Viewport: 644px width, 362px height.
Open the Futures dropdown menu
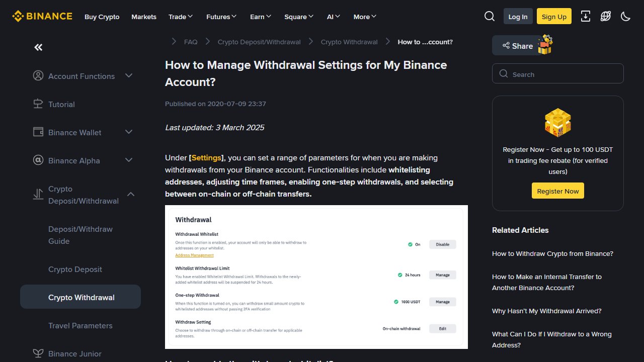point(221,17)
